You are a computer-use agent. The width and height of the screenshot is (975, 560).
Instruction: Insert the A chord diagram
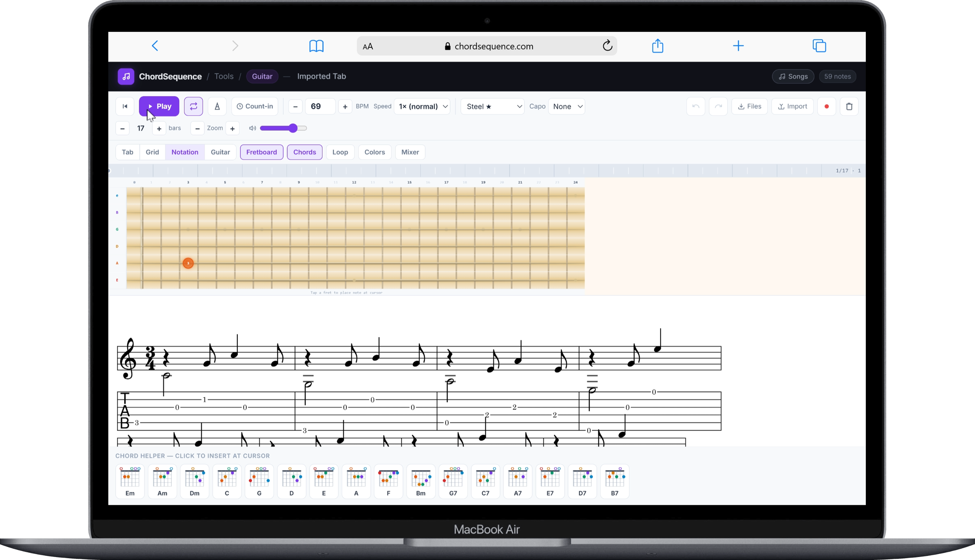tap(356, 482)
